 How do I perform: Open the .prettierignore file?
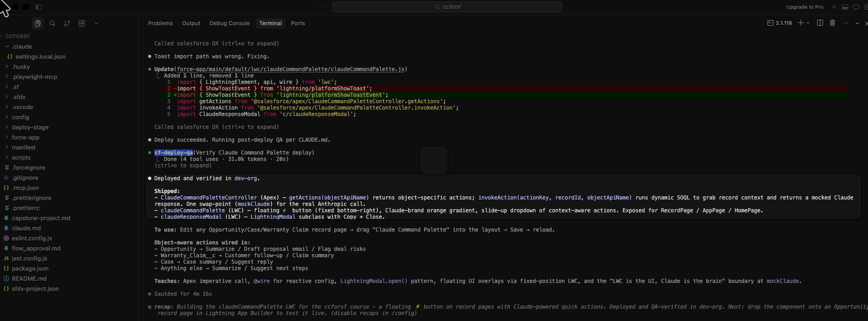pyautogui.click(x=32, y=198)
